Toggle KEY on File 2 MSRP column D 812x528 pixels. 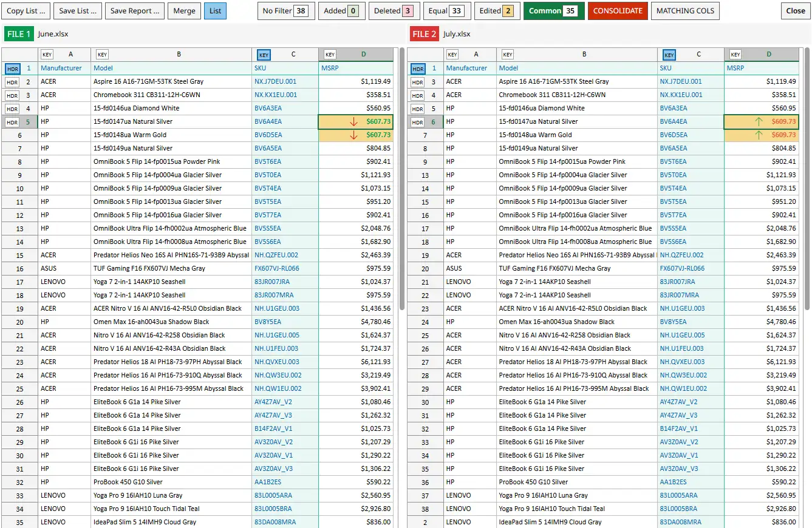[x=735, y=55]
